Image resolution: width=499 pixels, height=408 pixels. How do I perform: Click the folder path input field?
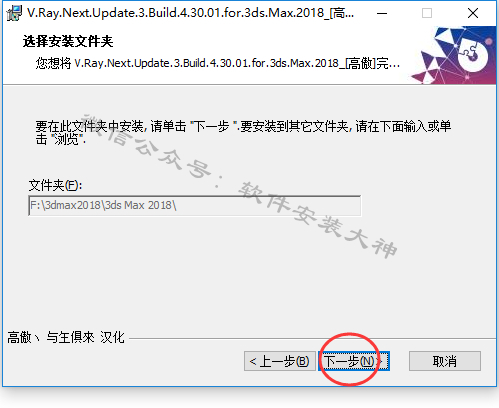click(195, 205)
